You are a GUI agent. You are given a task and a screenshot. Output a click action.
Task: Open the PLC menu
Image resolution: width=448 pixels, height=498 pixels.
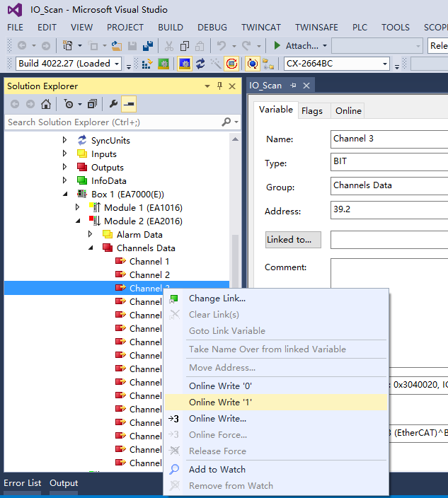[x=360, y=28]
